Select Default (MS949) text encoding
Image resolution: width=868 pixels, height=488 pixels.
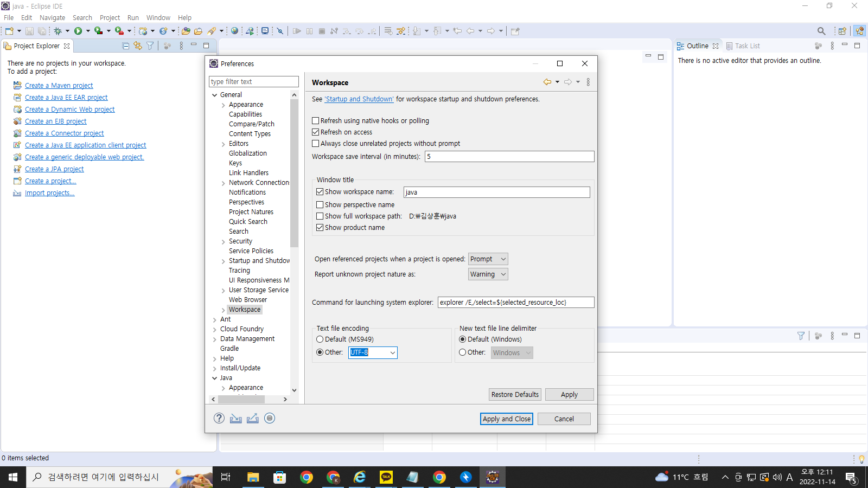[x=320, y=339]
